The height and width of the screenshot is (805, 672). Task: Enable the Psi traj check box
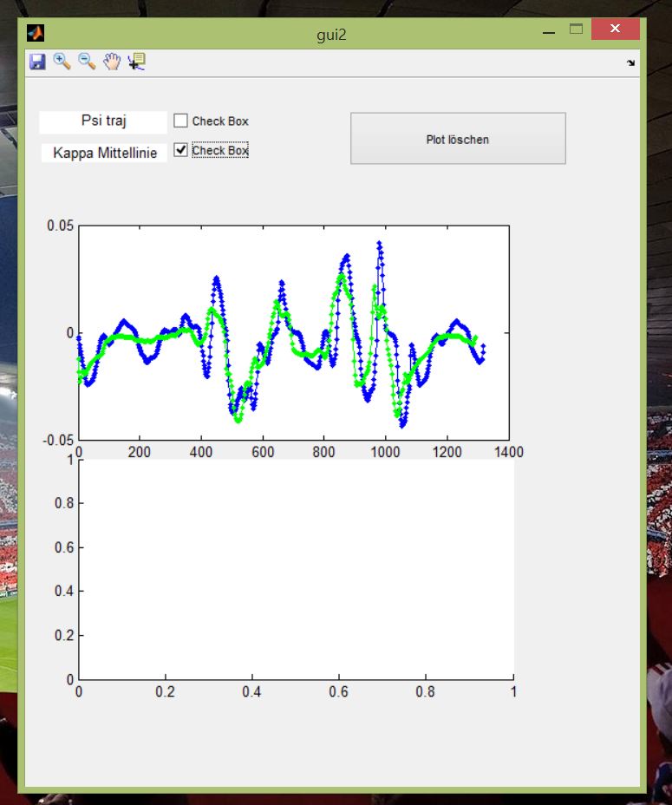[180, 121]
